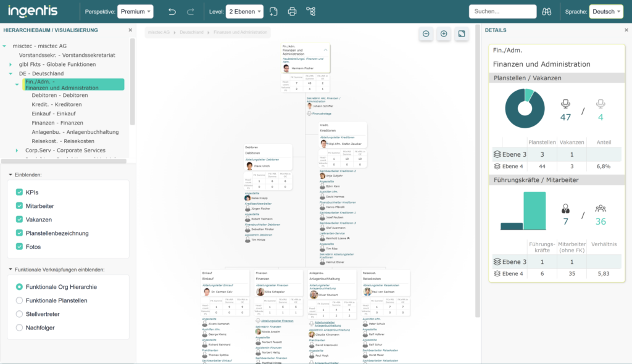
Task: Select the Stellvertreter radio button
Action: (x=19, y=313)
